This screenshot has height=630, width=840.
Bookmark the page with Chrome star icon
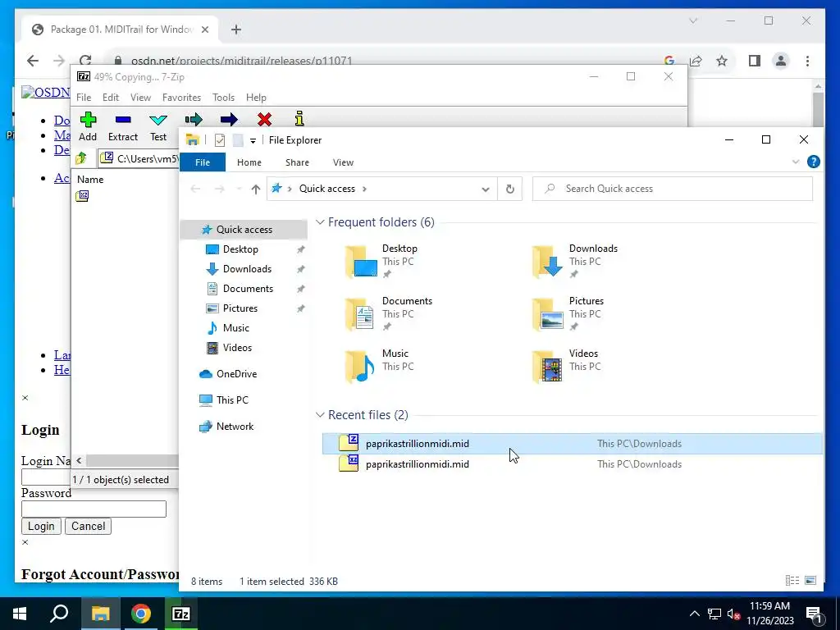click(722, 61)
